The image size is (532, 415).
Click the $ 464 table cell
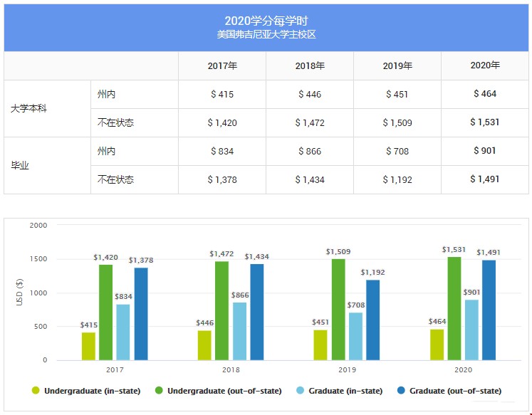(x=485, y=94)
